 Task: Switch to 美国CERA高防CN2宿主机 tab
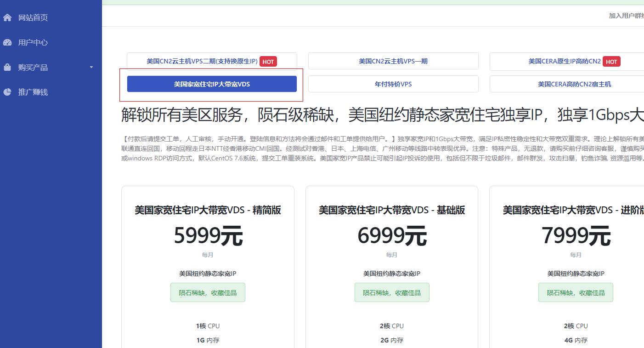(567, 84)
